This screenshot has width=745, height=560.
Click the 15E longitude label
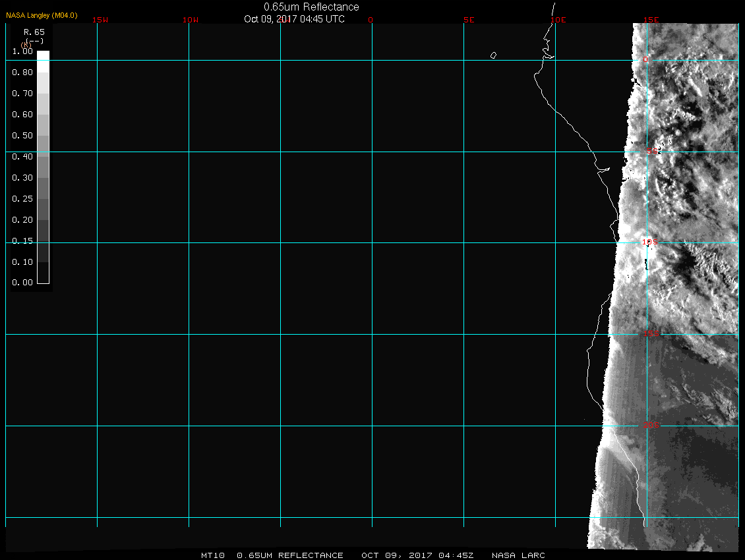(651, 20)
